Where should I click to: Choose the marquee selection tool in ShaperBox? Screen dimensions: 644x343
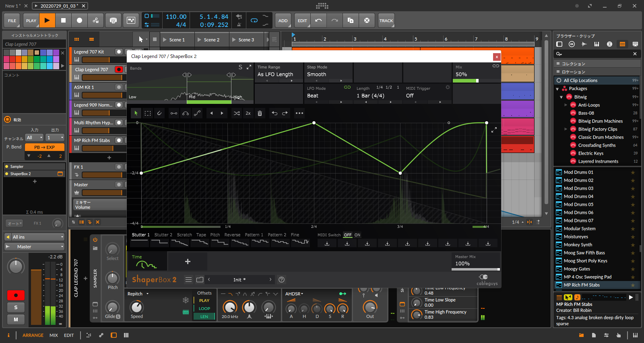[148, 113]
